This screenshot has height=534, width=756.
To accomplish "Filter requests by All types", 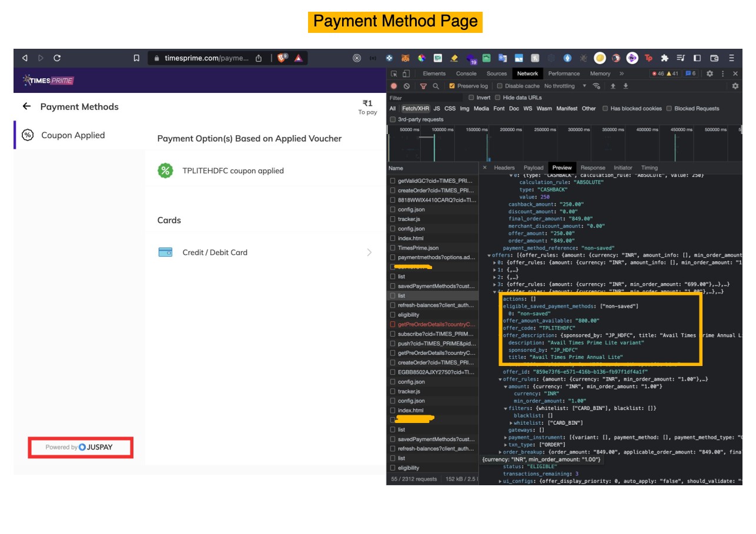I will click(x=392, y=109).
